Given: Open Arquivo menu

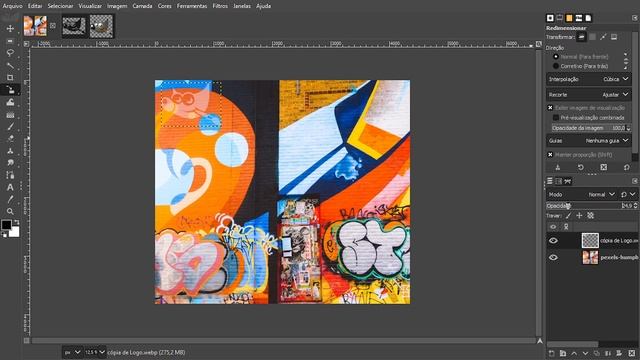Looking at the screenshot, I should [x=12, y=6].
